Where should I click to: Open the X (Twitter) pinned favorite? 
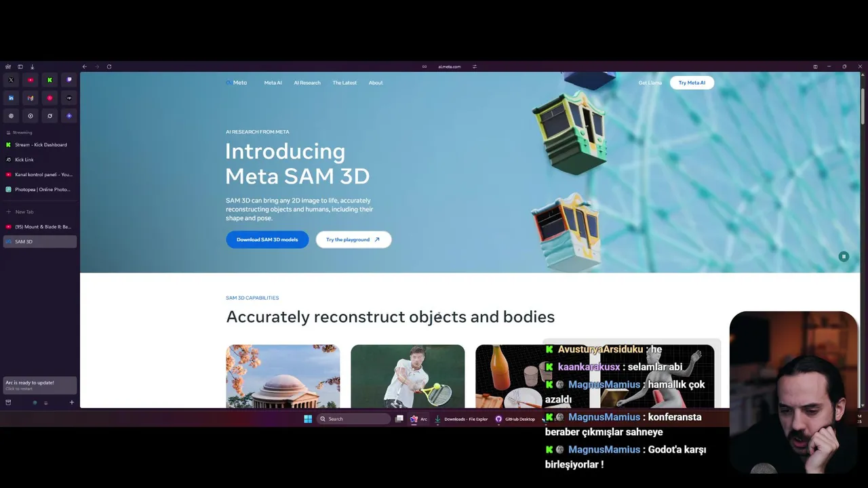click(11, 80)
